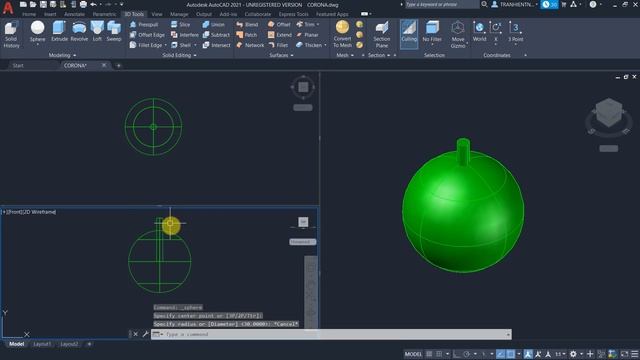Set UCS to World
The image size is (640, 360).
[479, 31]
